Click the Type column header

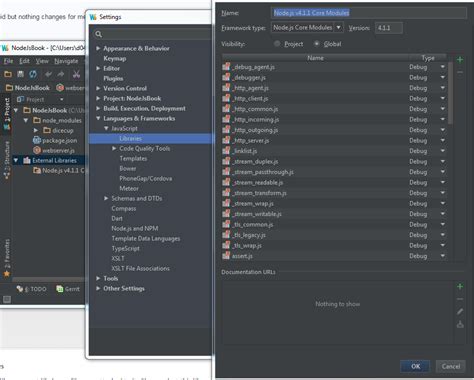pyautogui.click(x=428, y=58)
